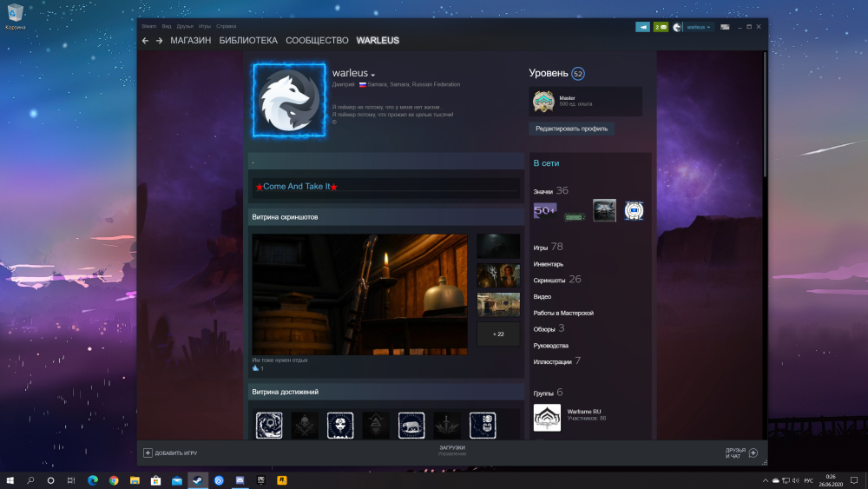Click Редактировать профиль button
The width and height of the screenshot is (868, 489).
coord(571,129)
